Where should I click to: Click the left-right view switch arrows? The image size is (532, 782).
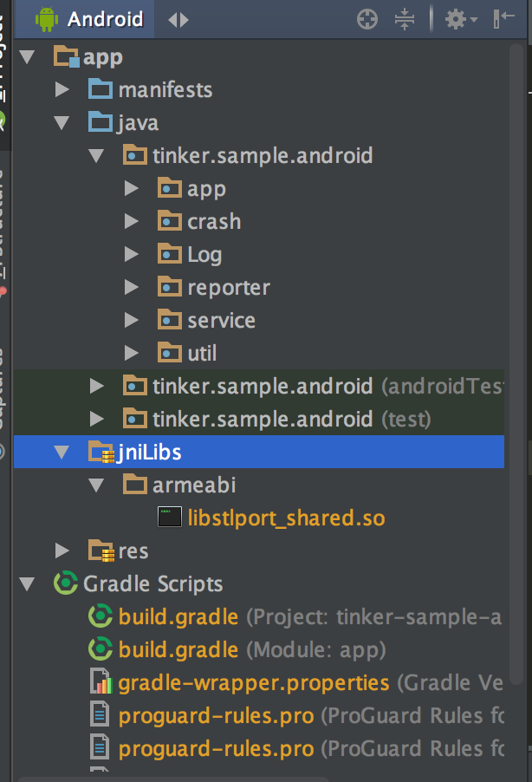[178, 20]
